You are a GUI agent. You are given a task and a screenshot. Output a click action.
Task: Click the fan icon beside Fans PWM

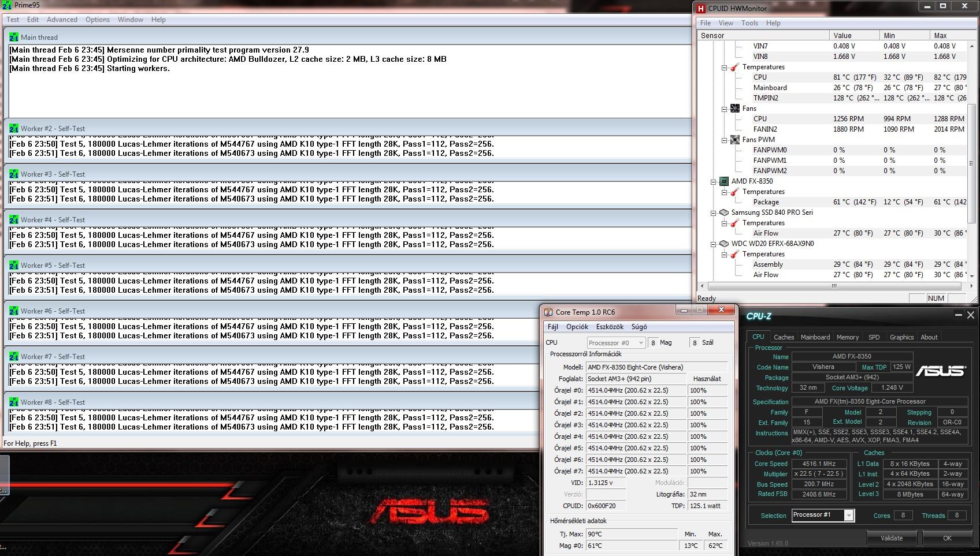pyautogui.click(x=735, y=140)
